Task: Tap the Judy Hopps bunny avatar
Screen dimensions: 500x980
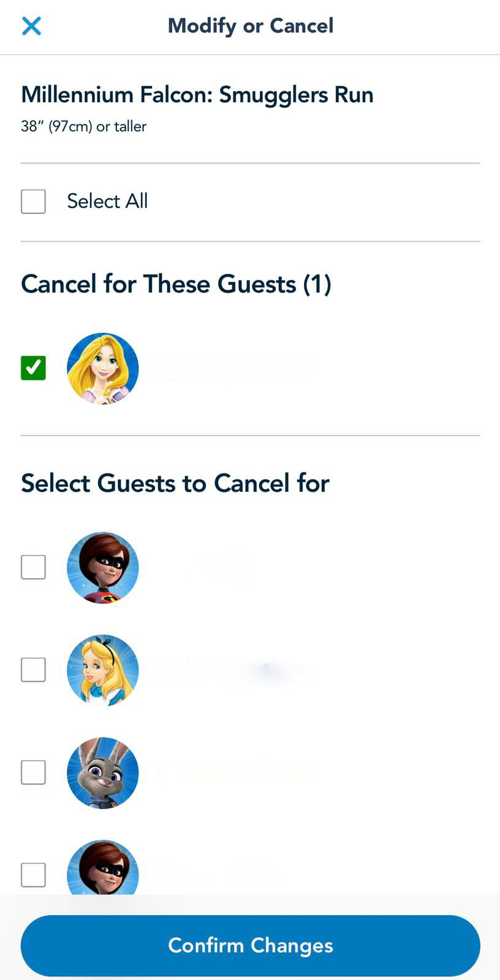Action: tap(103, 773)
